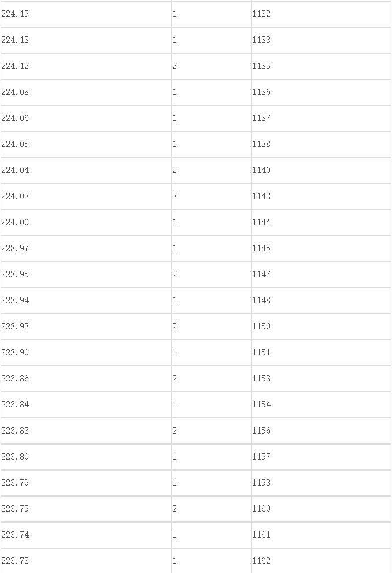Viewport: 392px width, 573px height.
Task: Select the cumulative total 1140
Action: (321, 170)
